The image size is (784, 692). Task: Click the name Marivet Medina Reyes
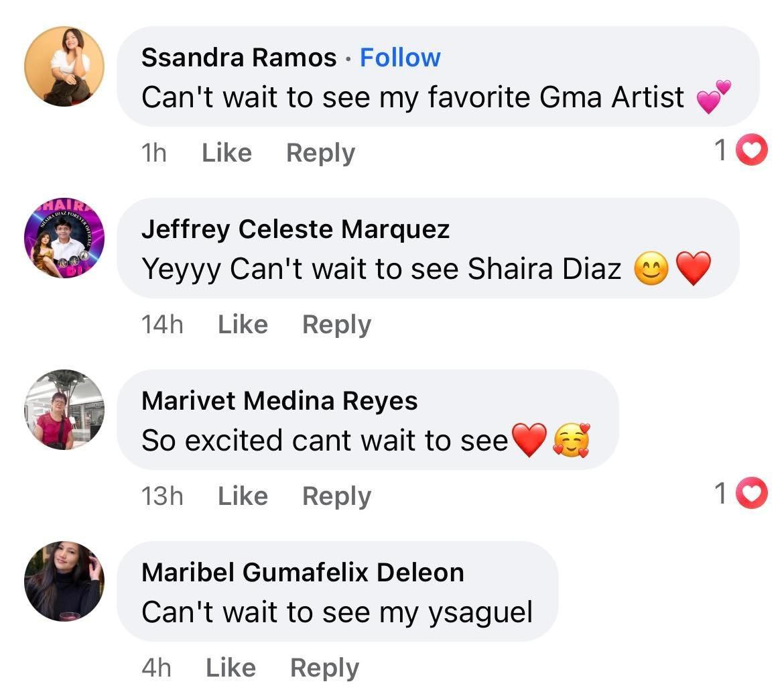pyautogui.click(x=279, y=401)
